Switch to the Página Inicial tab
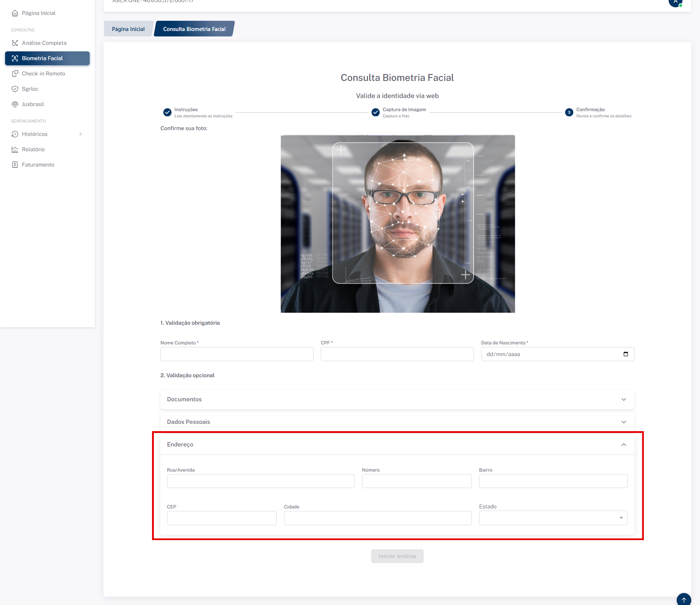700x605 pixels. (128, 29)
